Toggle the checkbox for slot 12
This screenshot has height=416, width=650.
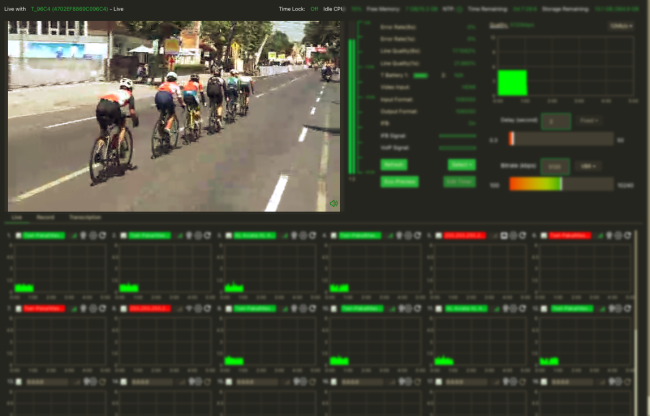point(544,308)
